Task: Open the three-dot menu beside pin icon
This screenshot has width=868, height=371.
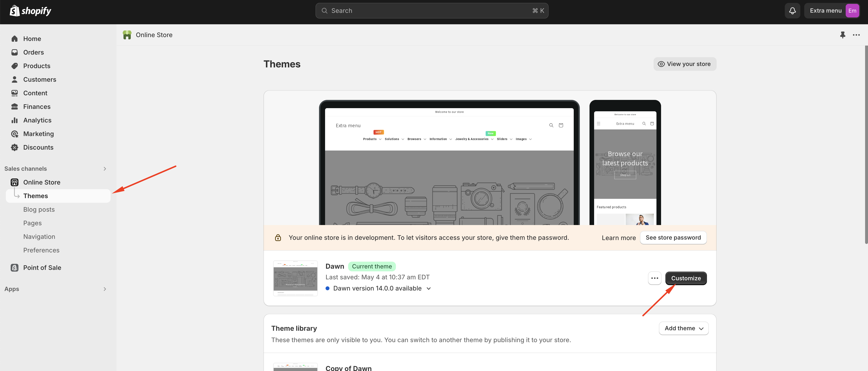Action: (x=856, y=35)
